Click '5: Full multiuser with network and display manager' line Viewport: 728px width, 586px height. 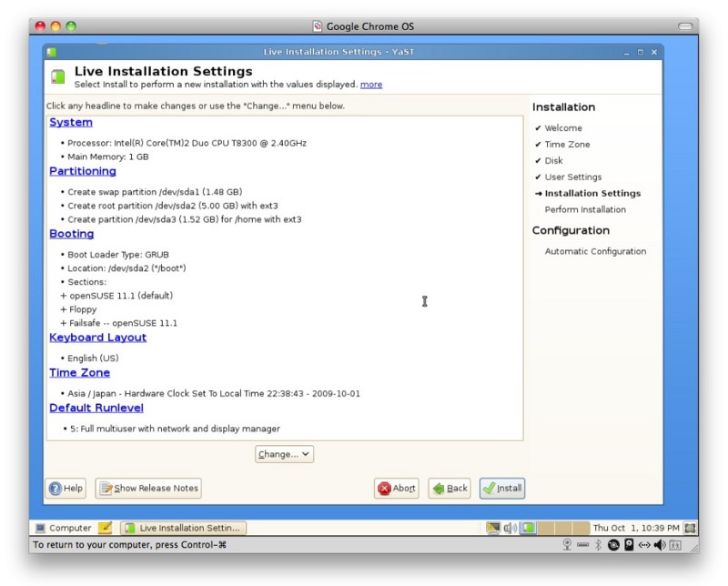tap(175, 429)
